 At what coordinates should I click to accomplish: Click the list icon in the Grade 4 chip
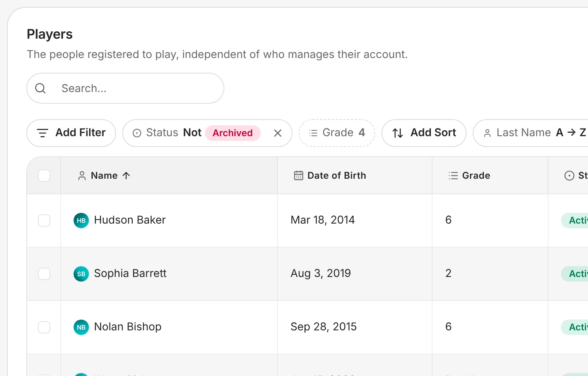pyautogui.click(x=313, y=133)
